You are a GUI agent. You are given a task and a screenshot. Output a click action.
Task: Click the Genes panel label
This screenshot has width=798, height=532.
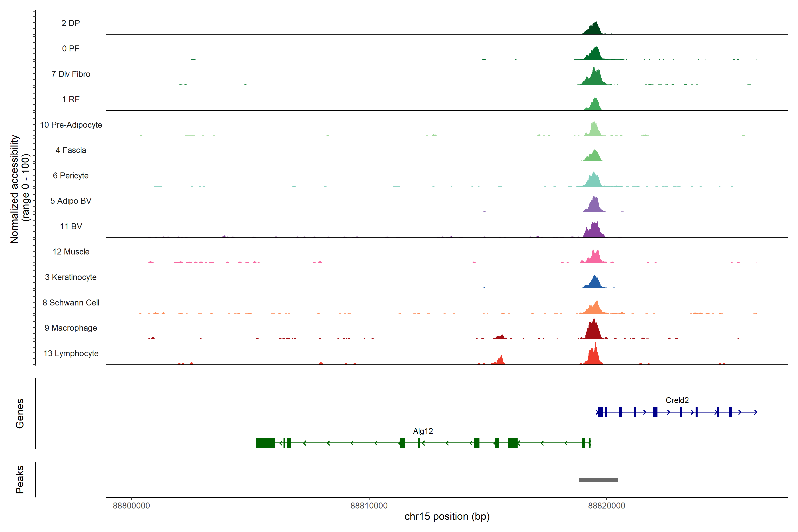(20, 413)
